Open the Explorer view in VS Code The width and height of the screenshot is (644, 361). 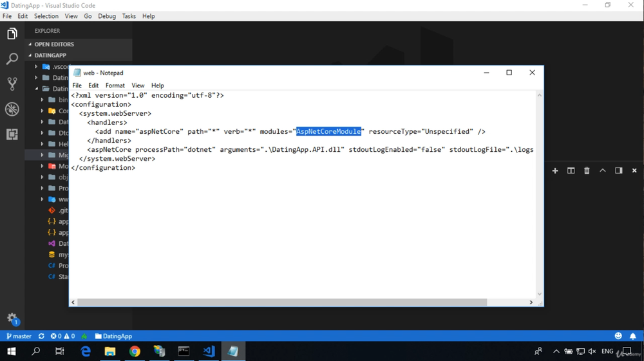12,33
